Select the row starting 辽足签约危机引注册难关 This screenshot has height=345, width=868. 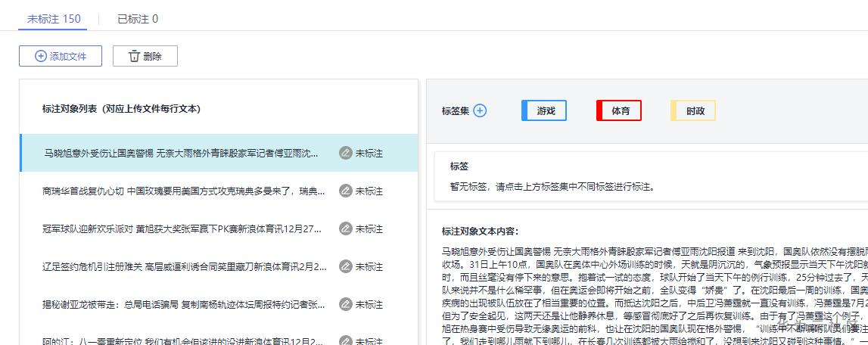tap(219, 266)
